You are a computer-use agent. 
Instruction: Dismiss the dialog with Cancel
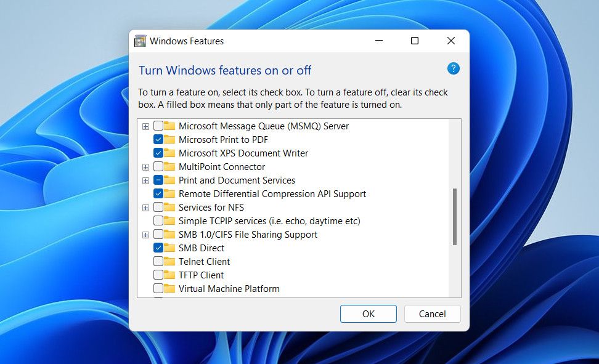[432, 313]
